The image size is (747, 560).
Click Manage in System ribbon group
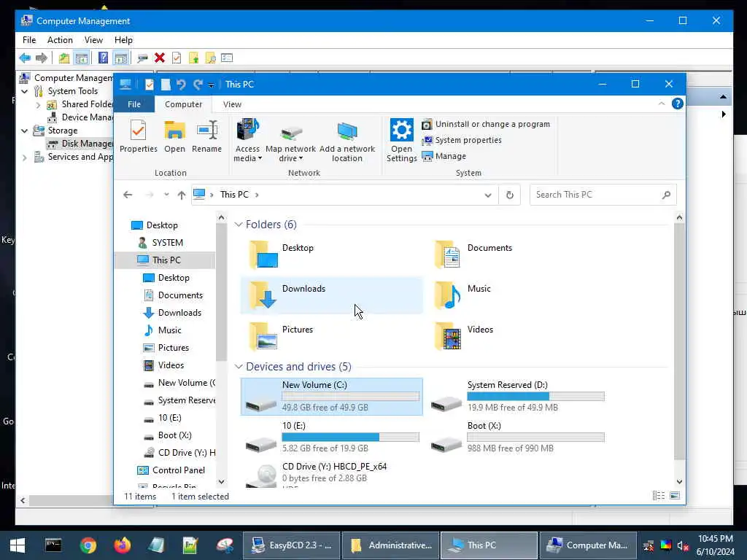(x=444, y=156)
